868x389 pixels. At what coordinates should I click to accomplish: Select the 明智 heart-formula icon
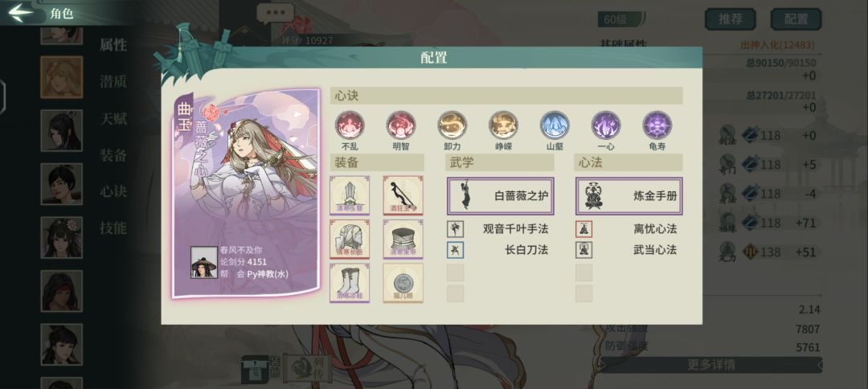pos(401,125)
